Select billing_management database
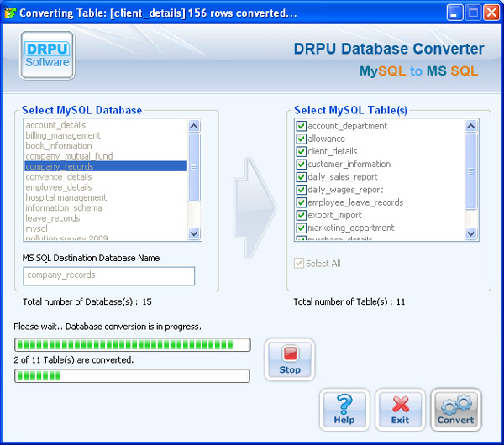 tap(106, 135)
